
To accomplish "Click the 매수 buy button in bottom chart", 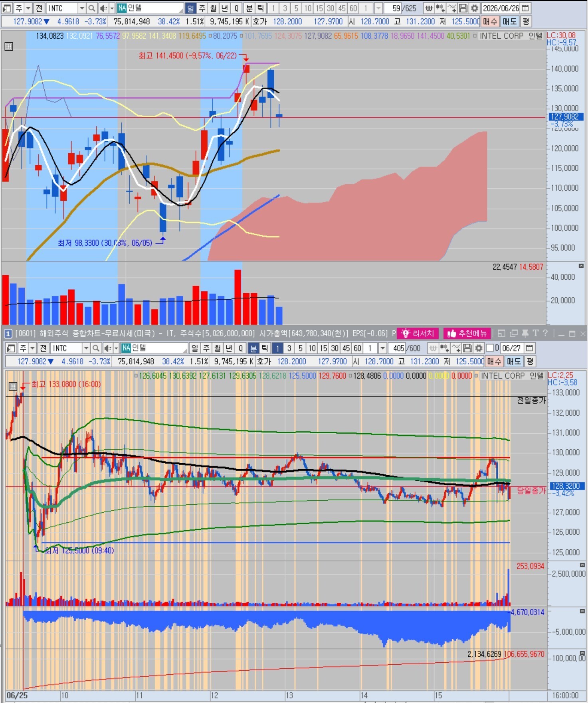I will coord(494,361).
